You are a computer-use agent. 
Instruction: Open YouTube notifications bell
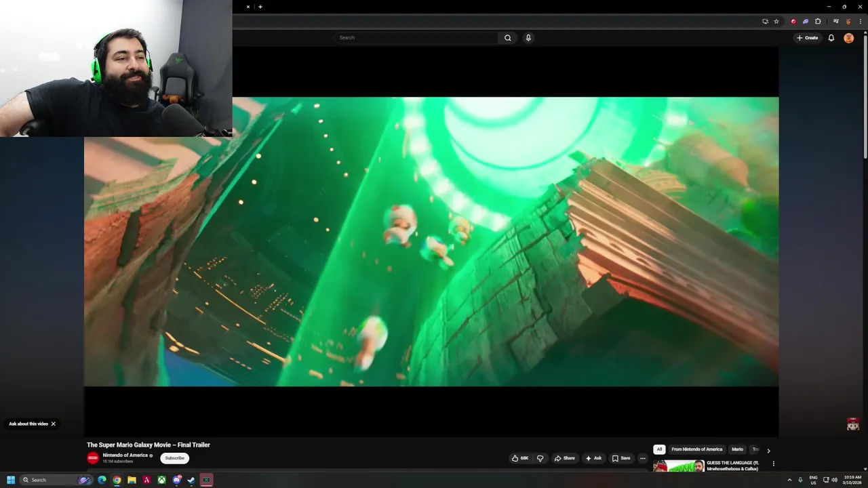click(x=831, y=38)
